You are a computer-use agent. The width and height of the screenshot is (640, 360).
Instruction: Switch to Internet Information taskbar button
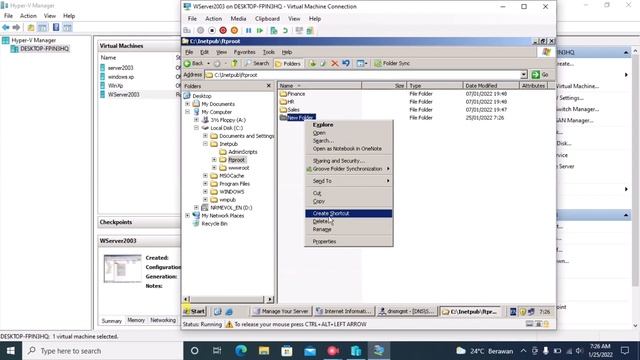344,311
